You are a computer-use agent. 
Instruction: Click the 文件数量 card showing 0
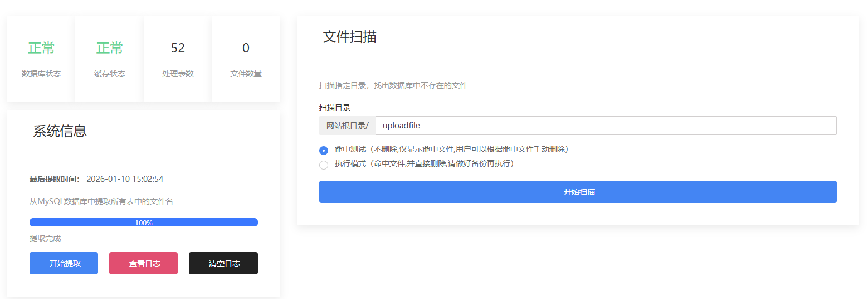point(246,59)
